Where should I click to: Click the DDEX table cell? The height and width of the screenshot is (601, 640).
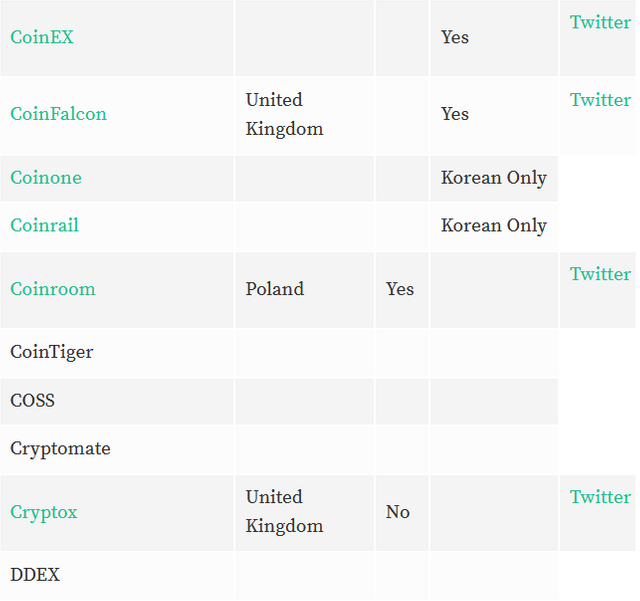(x=117, y=575)
